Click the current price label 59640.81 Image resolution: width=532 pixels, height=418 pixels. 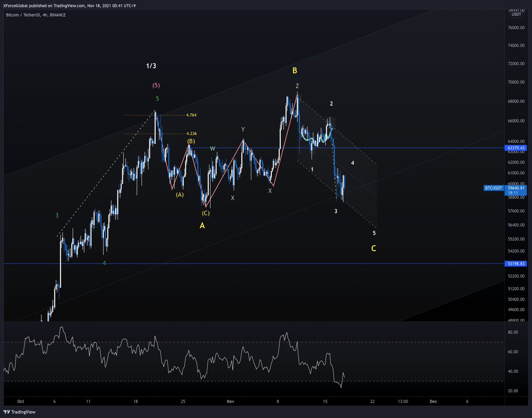[x=516, y=188]
